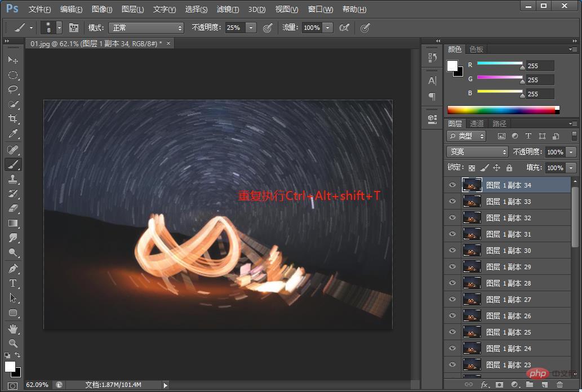Image resolution: width=582 pixels, height=392 pixels.
Task: Select the Zoom tool
Action: point(13,344)
